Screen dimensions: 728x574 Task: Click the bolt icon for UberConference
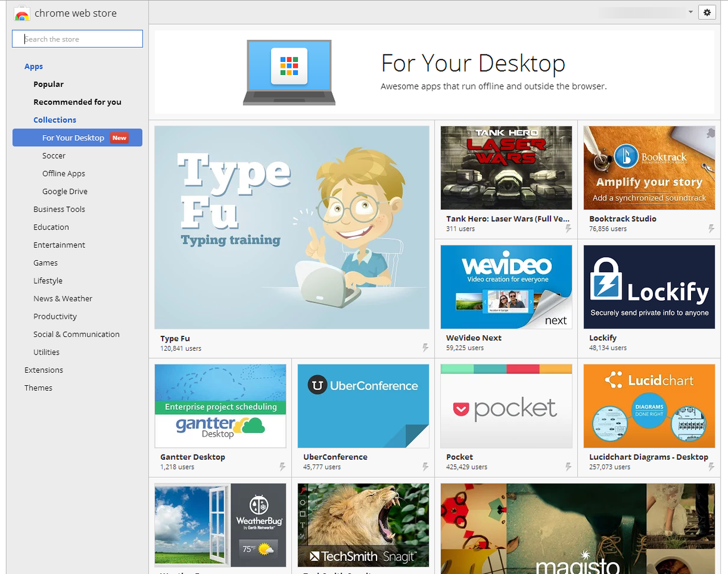(x=425, y=467)
